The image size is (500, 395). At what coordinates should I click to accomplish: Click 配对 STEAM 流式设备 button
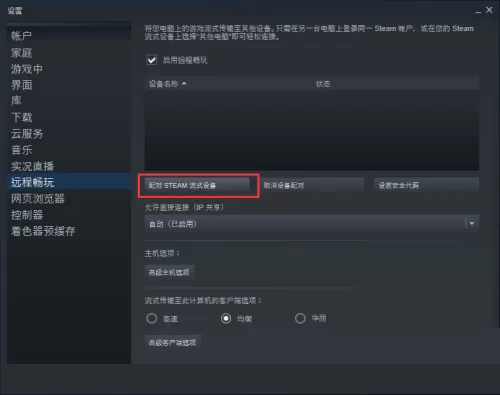(x=197, y=185)
